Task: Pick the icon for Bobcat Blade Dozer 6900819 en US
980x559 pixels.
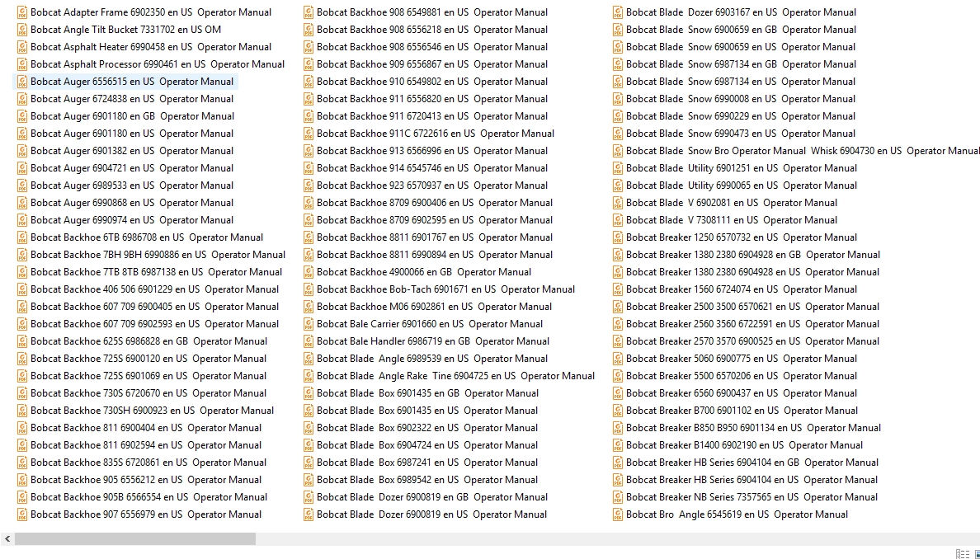Action: point(309,514)
